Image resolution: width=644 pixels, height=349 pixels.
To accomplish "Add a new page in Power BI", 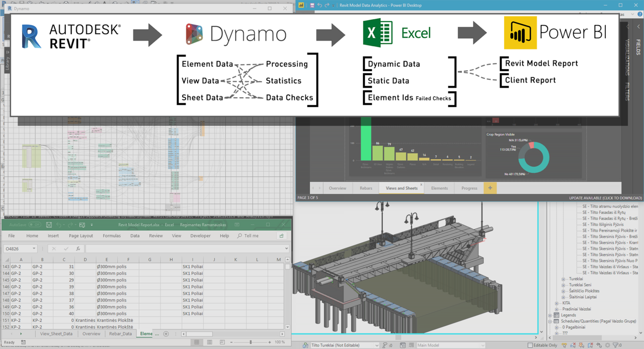I will (x=490, y=188).
